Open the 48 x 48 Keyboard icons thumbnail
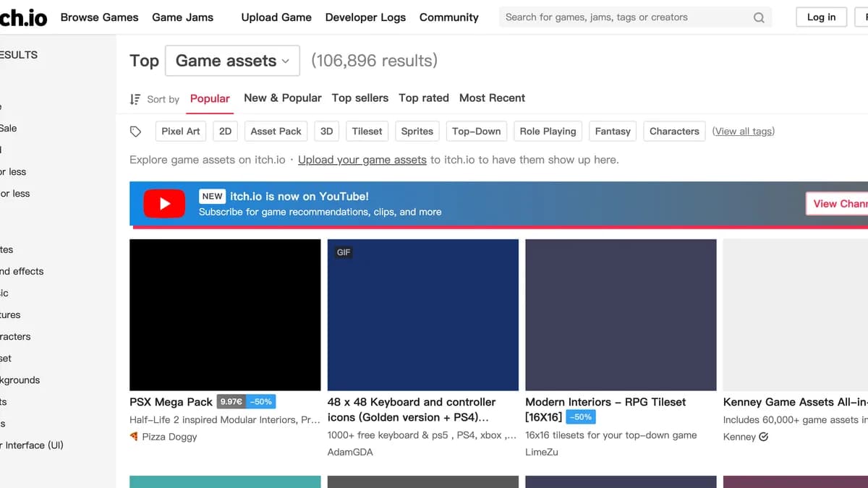The image size is (868, 488). [423, 315]
